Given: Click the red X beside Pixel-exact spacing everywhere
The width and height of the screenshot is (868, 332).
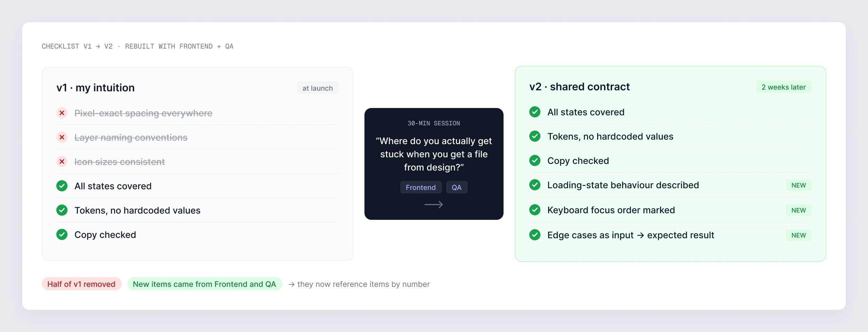Looking at the screenshot, I should pyautogui.click(x=62, y=113).
